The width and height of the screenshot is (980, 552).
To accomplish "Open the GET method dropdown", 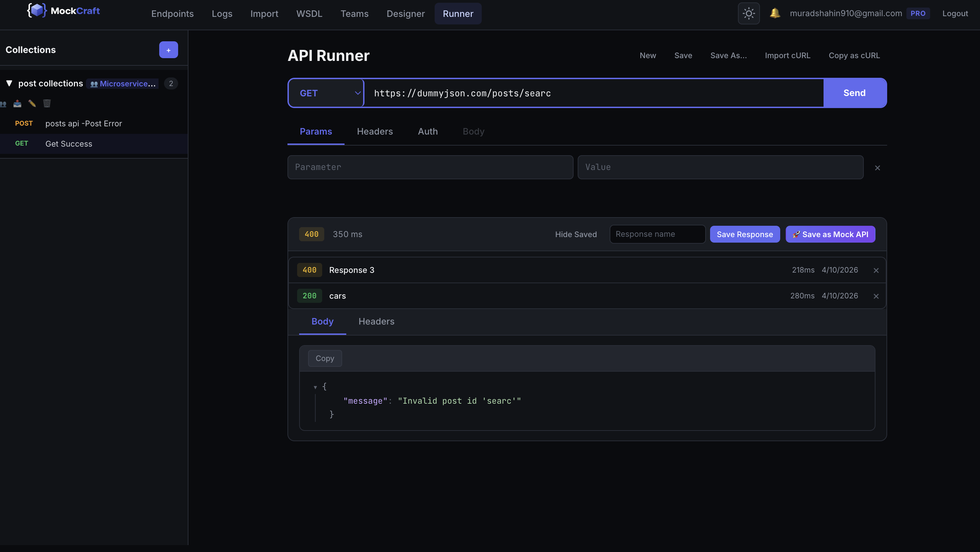I will 326,93.
